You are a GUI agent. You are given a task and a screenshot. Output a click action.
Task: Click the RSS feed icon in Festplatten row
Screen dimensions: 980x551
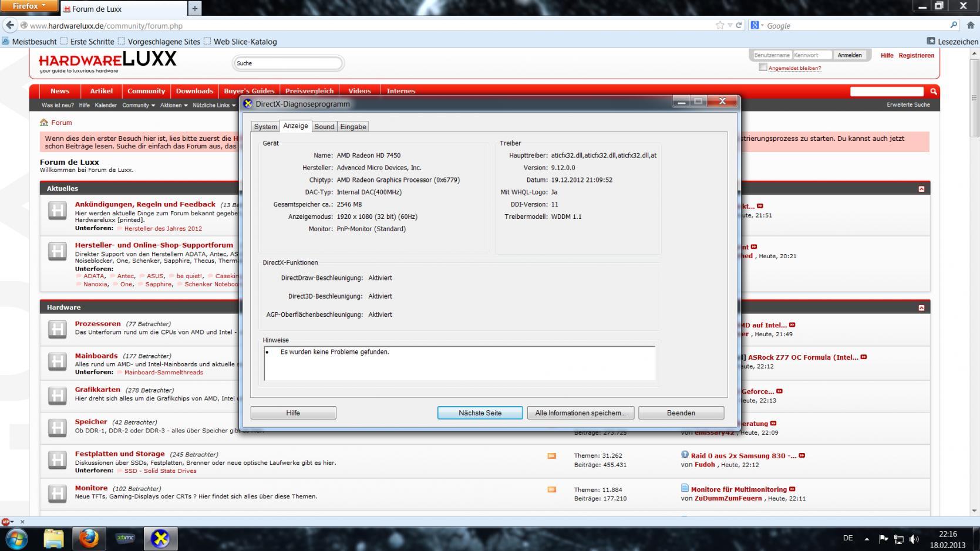pos(551,456)
